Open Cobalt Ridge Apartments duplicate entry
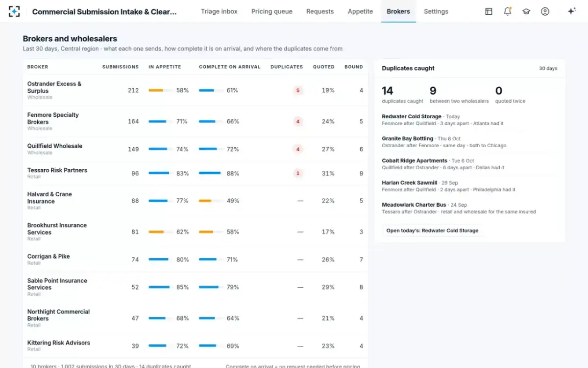588x368 pixels. click(470, 164)
